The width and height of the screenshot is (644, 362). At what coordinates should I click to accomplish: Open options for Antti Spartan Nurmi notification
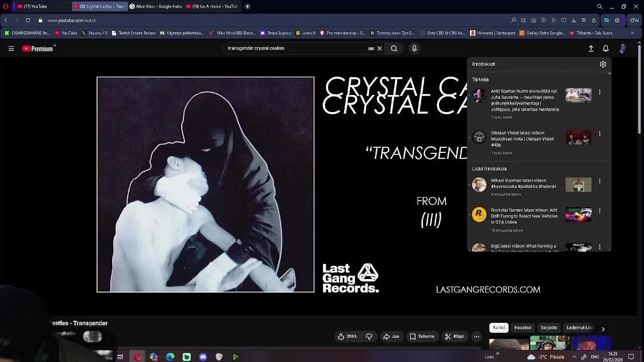pyautogui.click(x=600, y=93)
